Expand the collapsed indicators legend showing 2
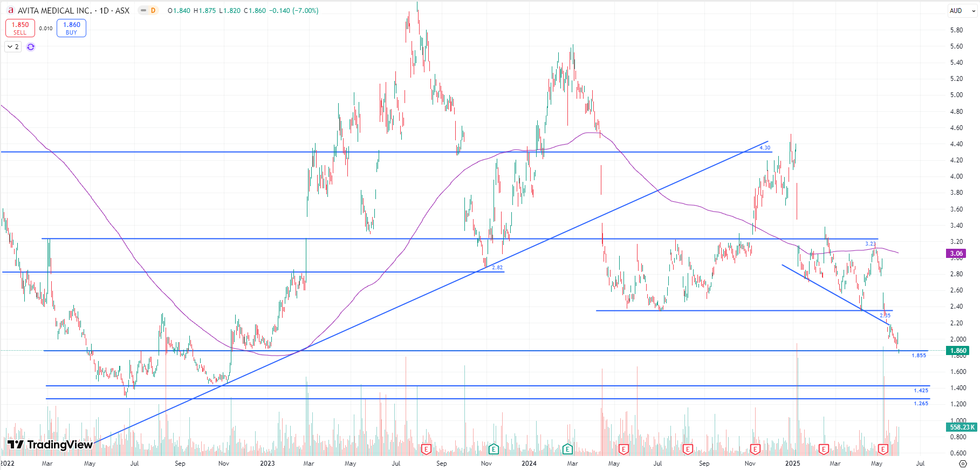The image size is (980, 470). pos(13,47)
